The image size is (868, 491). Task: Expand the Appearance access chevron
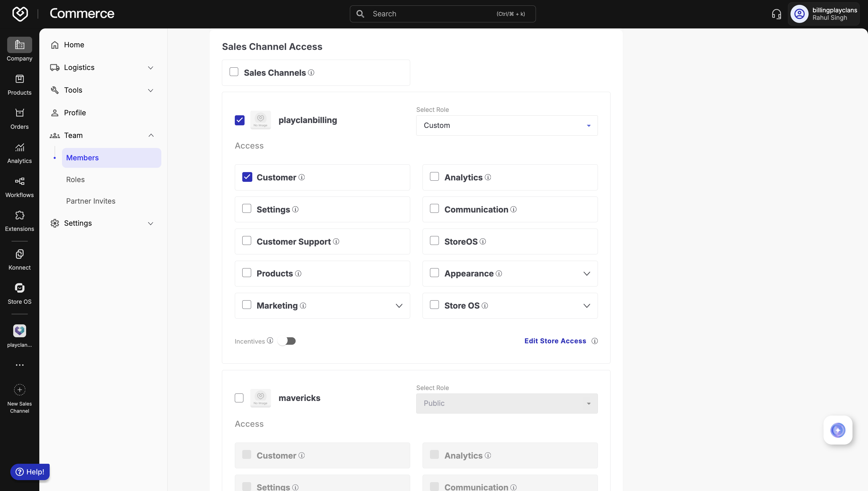tap(586, 274)
